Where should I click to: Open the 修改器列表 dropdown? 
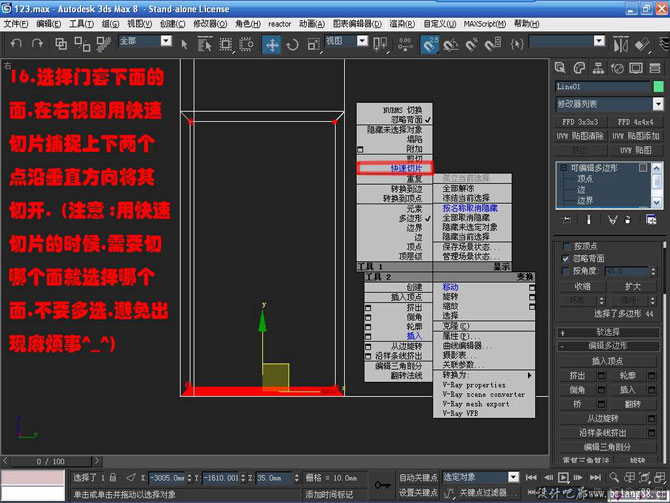658,104
